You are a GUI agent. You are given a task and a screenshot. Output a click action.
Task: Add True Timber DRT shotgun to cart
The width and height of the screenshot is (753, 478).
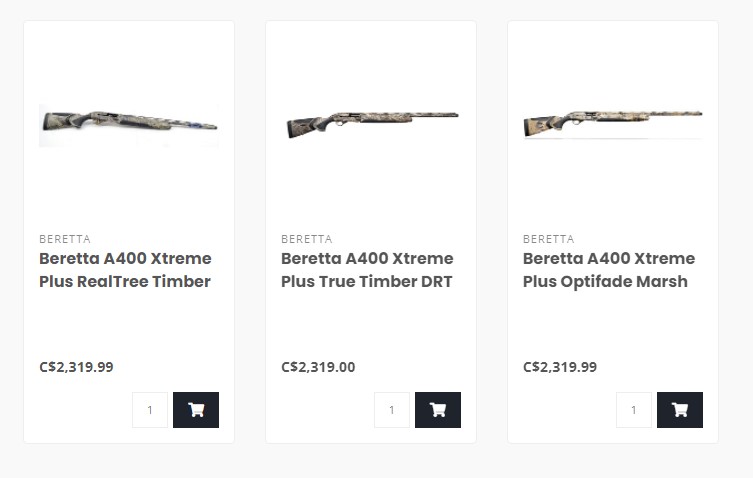438,410
